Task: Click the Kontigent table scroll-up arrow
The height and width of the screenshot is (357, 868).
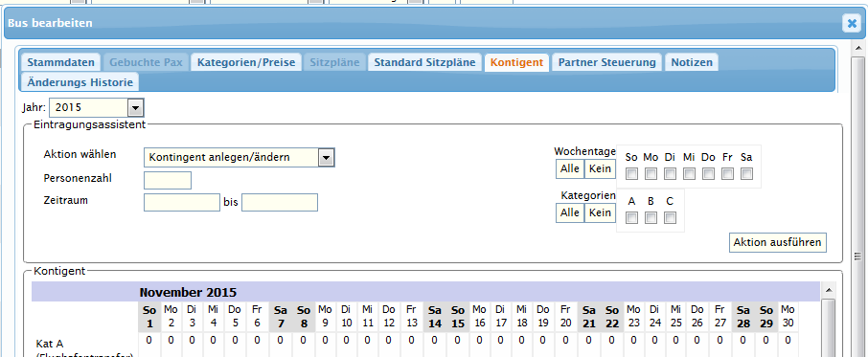Action: 828,290
